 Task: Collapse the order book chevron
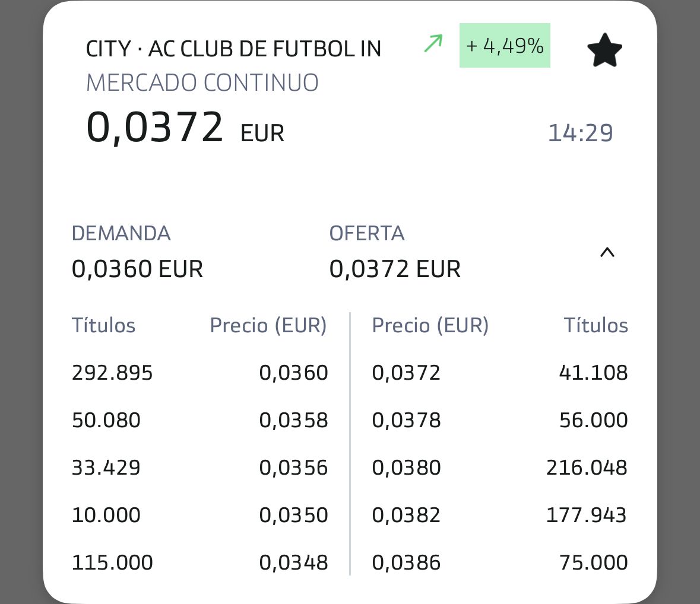(x=607, y=253)
